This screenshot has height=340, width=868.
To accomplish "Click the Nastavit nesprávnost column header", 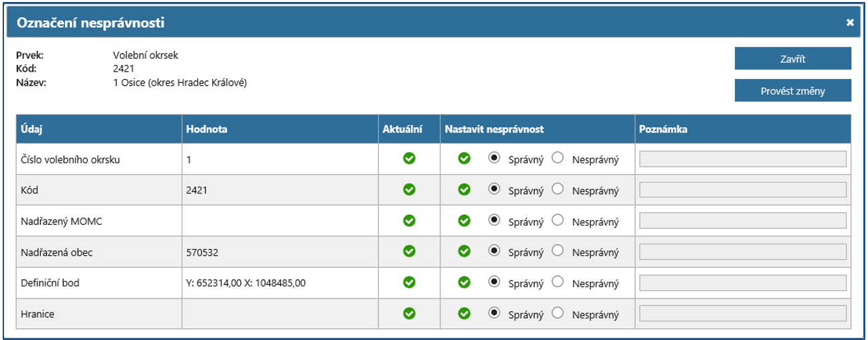I will (493, 129).
